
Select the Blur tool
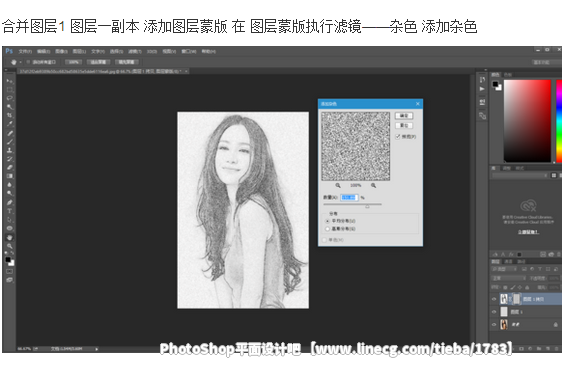[9, 185]
